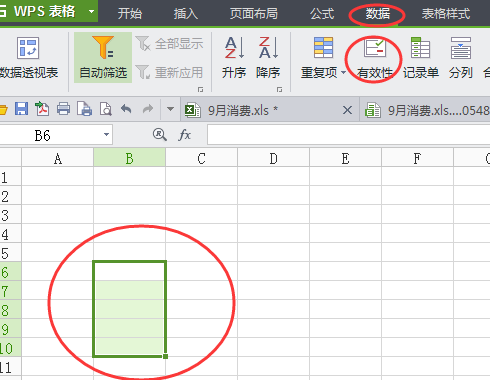Click the print preview magnifier page icon
This screenshot has width=490, height=380.
(x=106, y=109)
